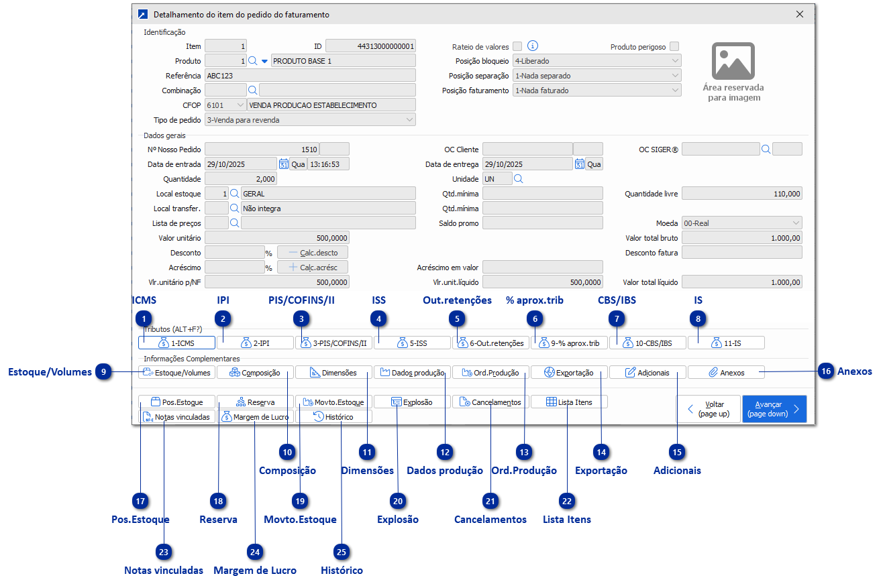Toggle the Rateio de valores checkbox

coord(517,46)
